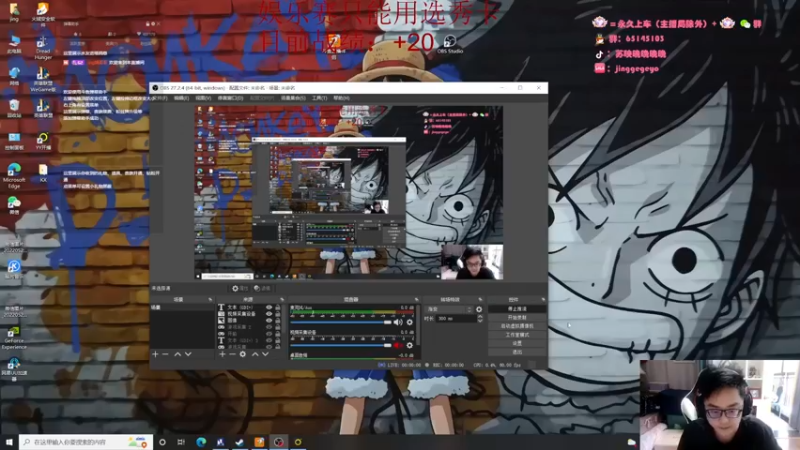This screenshot has height=450, width=800.
Task: Open 文件(F) menu in OBS
Action: (160, 98)
